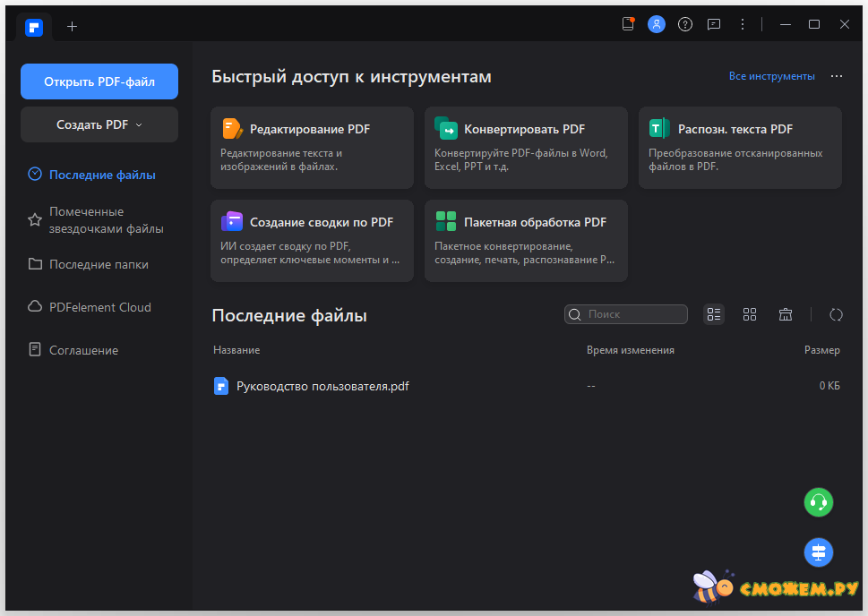Image resolution: width=868 pixels, height=616 pixels.
Task: Add a new tab with plus icon
Action: pos(73,27)
